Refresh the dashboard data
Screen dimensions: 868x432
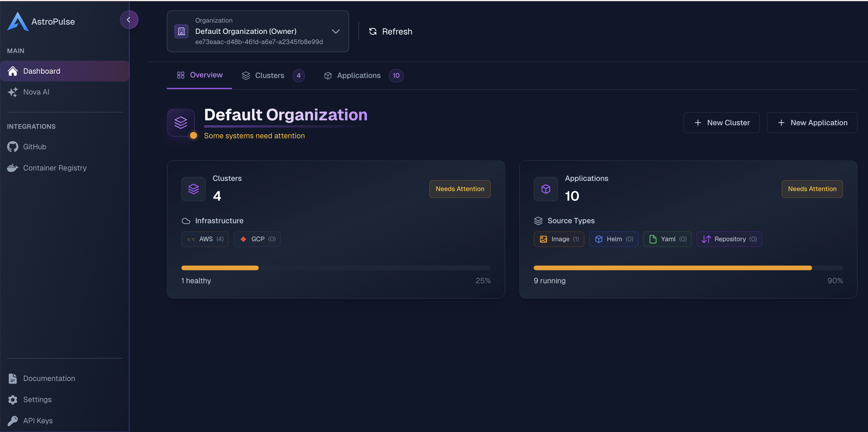pos(391,31)
